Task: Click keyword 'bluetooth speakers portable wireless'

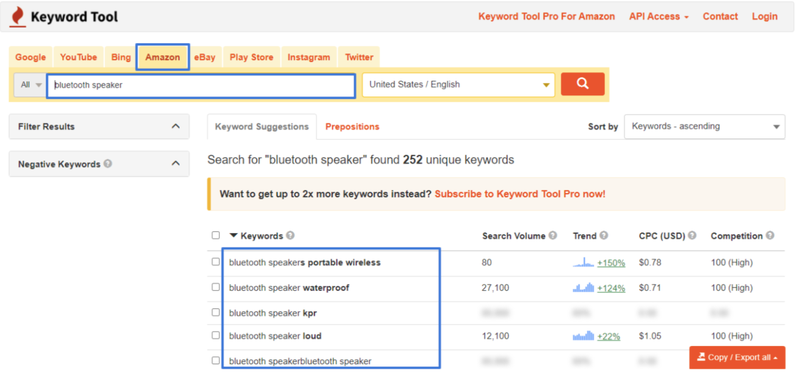Action: (305, 262)
